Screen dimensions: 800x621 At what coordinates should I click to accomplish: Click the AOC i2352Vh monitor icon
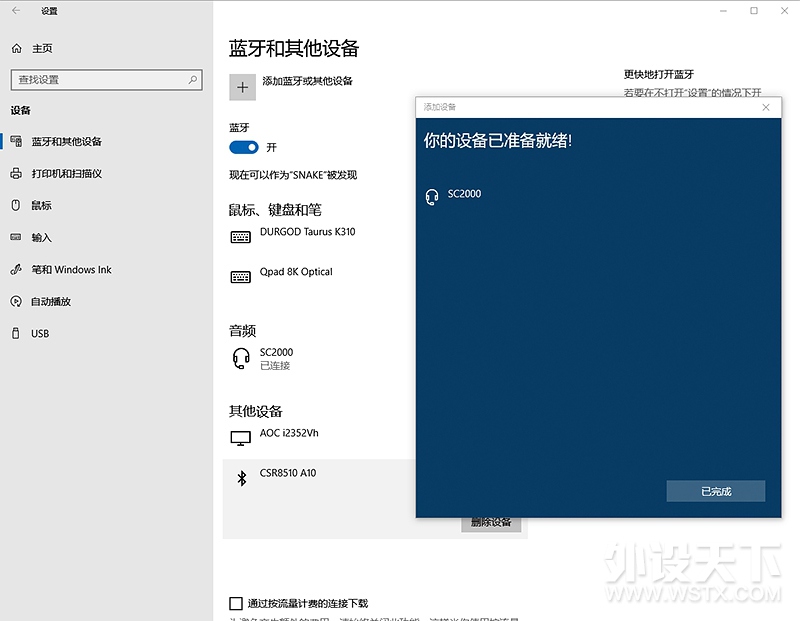(241, 438)
